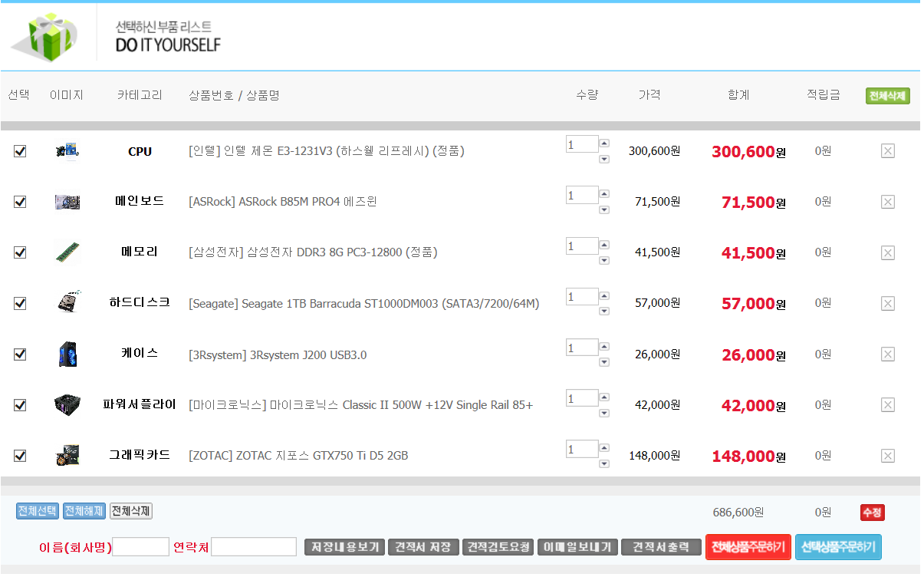Viewport: 924px width, 577px height.
Task: Uncheck the 그래픽카드 row checkbox
Action: [x=20, y=456]
